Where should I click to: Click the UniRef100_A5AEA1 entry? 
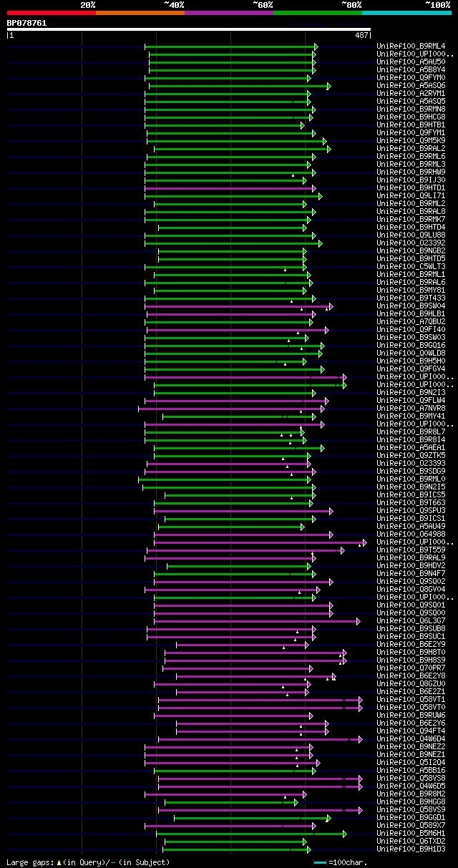pos(411,448)
